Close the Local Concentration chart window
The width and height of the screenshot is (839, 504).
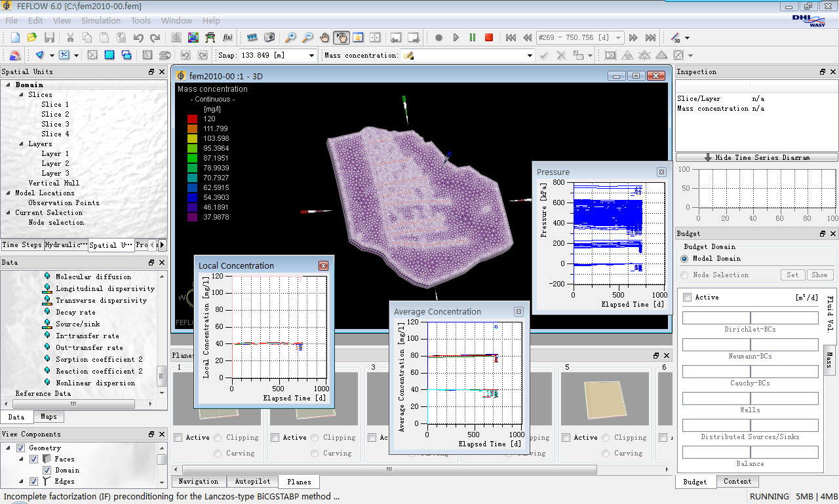point(323,265)
